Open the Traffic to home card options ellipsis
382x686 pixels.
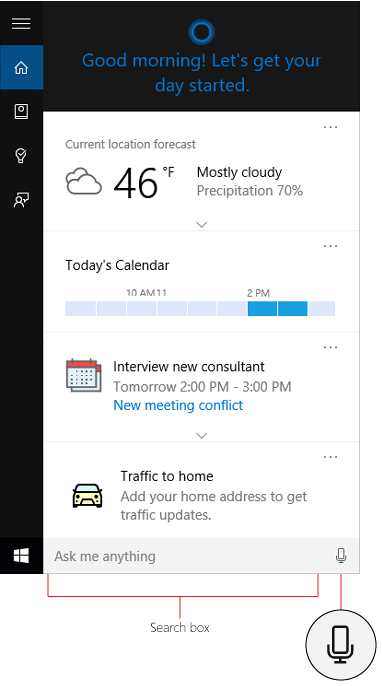(330, 457)
